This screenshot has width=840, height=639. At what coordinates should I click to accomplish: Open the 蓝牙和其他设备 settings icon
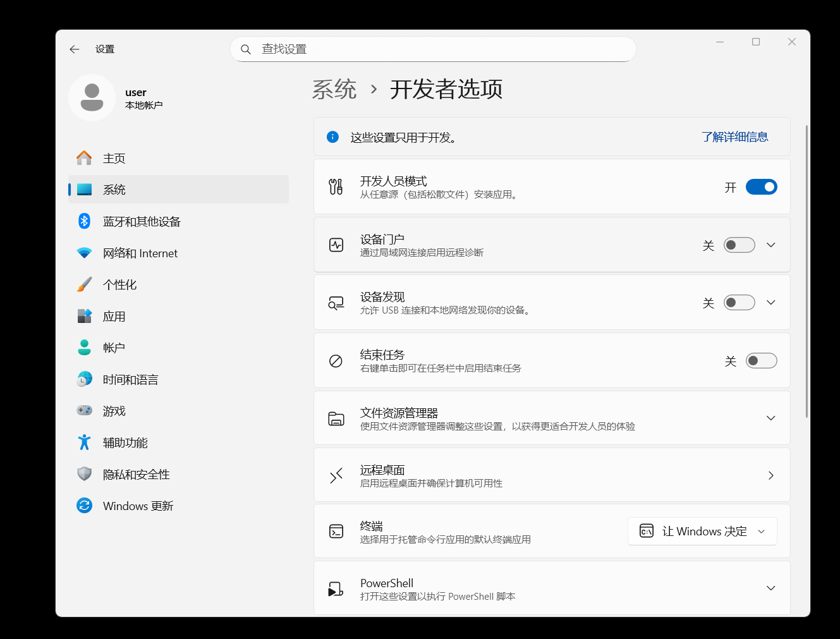tap(84, 221)
